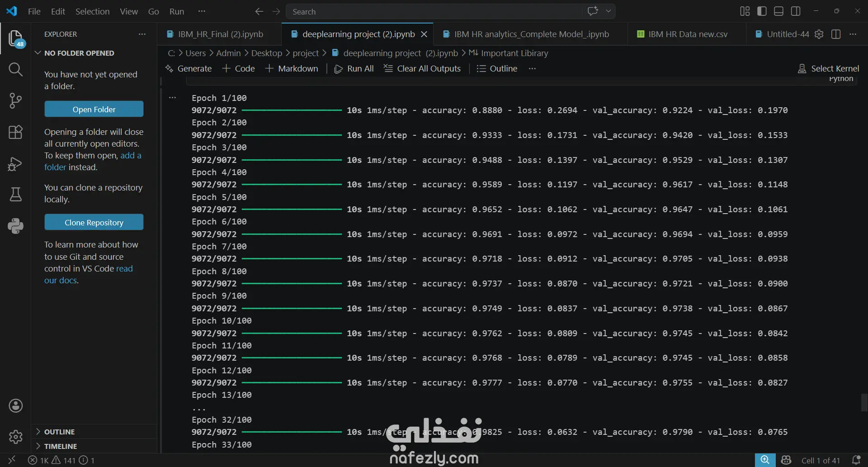The width and height of the screenshot is (868, 467).
Task: Open the Customize Layout icon
Action: 745,11
